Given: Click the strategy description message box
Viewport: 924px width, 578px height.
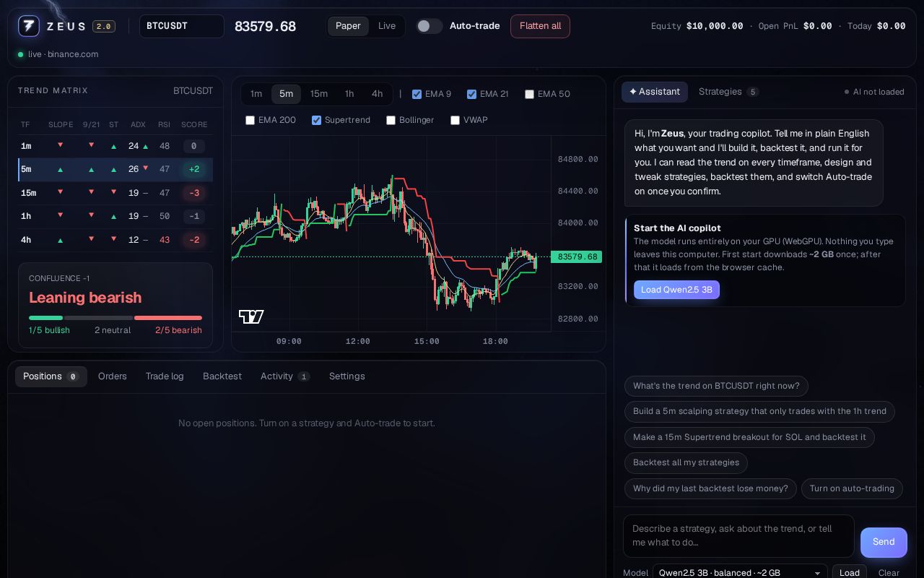Looking at the screenshot, I should coord(738,535).
